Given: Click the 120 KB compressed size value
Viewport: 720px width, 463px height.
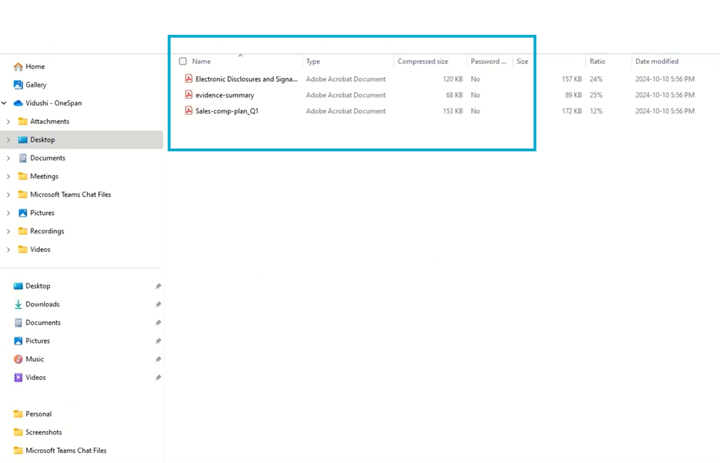Looking at the screenshot, I should 453,79.
